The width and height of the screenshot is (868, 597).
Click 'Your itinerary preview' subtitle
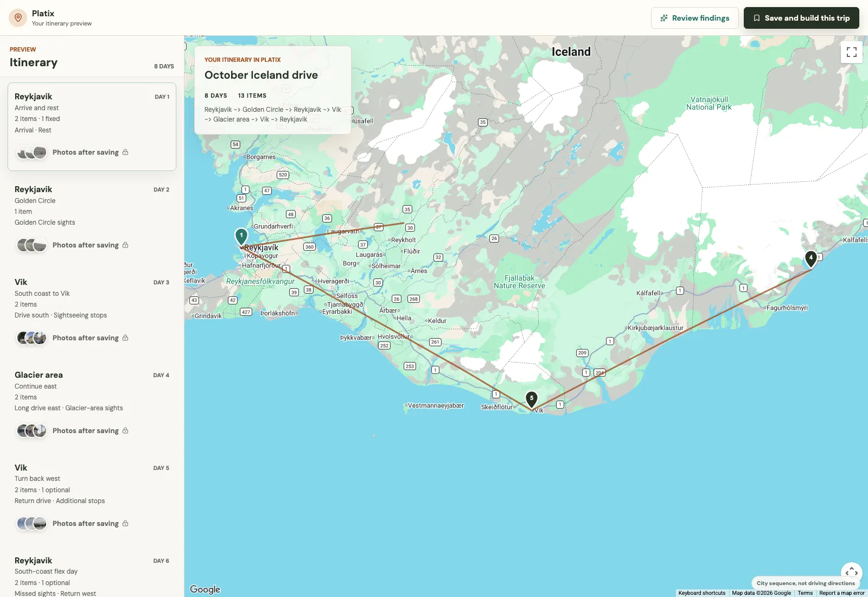coord(62,23)
